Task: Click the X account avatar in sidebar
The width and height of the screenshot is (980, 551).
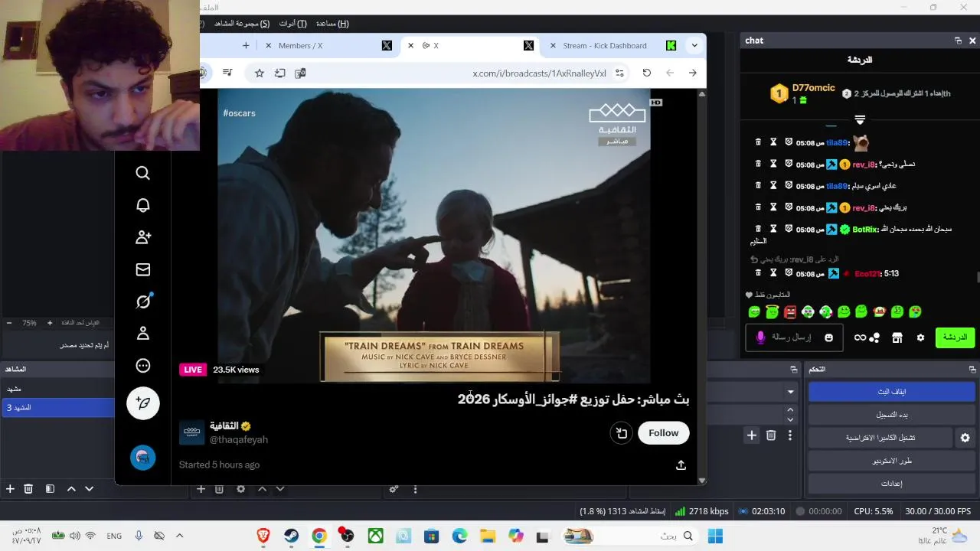Action: tap(143, 458)
